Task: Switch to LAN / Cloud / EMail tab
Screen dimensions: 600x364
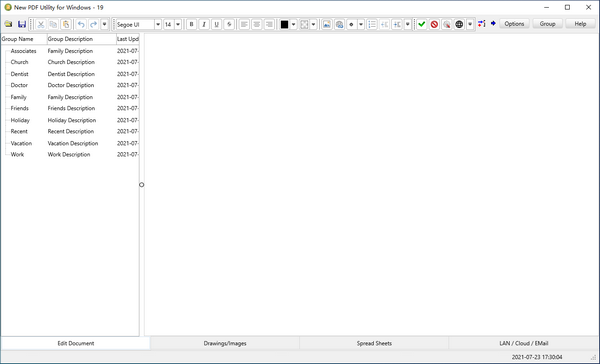Action: pos(523,343)
